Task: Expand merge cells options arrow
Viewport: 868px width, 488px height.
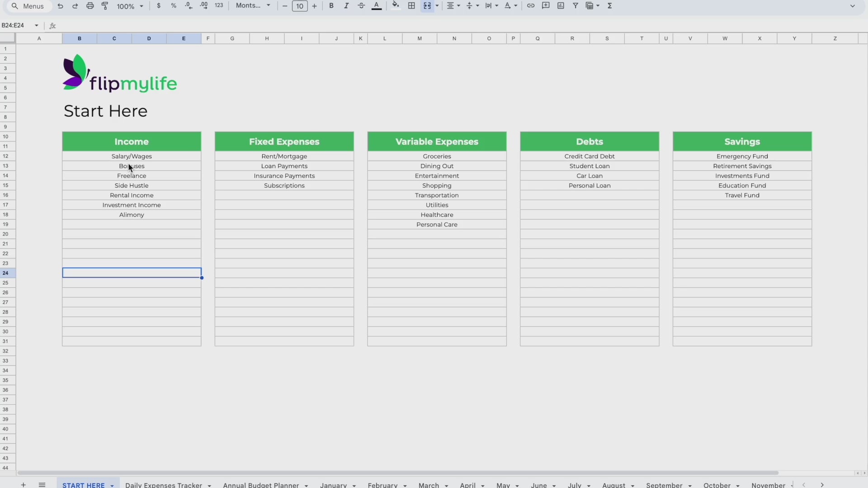Action: [437, 6]
